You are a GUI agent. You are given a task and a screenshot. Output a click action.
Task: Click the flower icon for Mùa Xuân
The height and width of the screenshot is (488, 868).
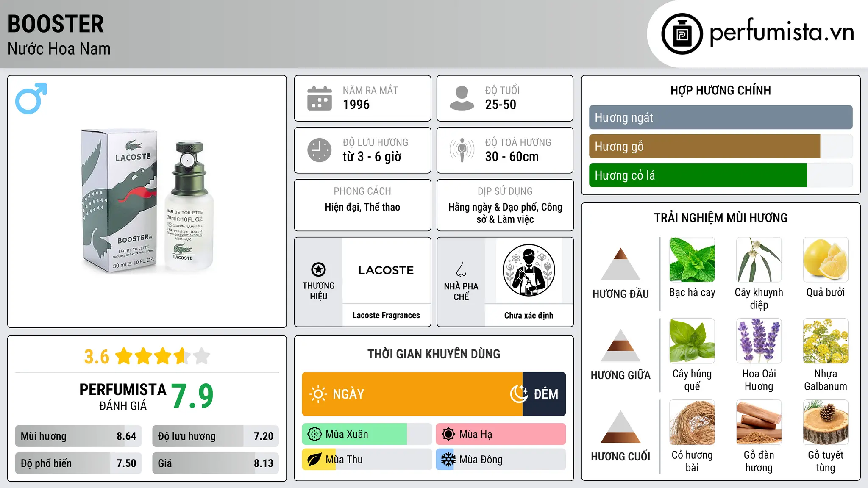pyautogui.click(x=314, y=434)
